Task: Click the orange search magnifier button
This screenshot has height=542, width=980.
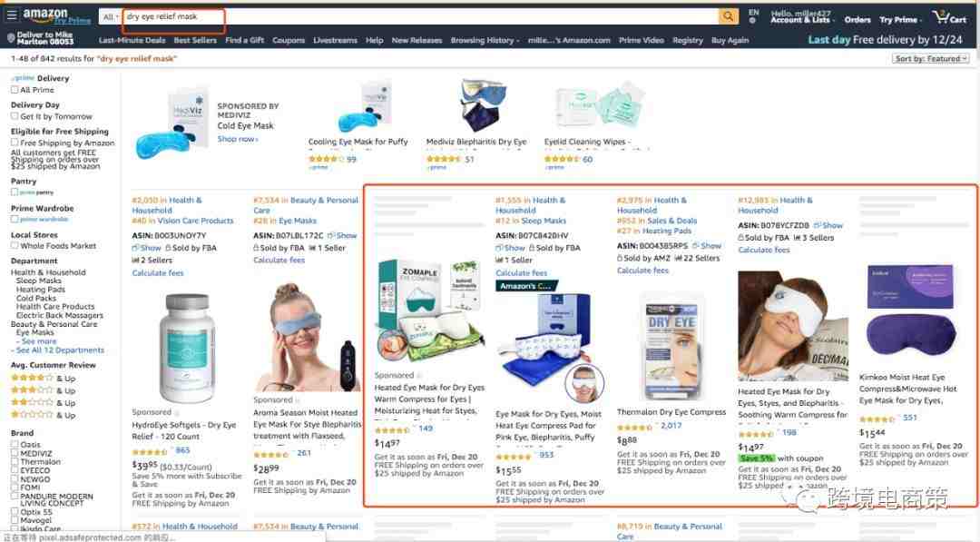Action: (728, 16)
